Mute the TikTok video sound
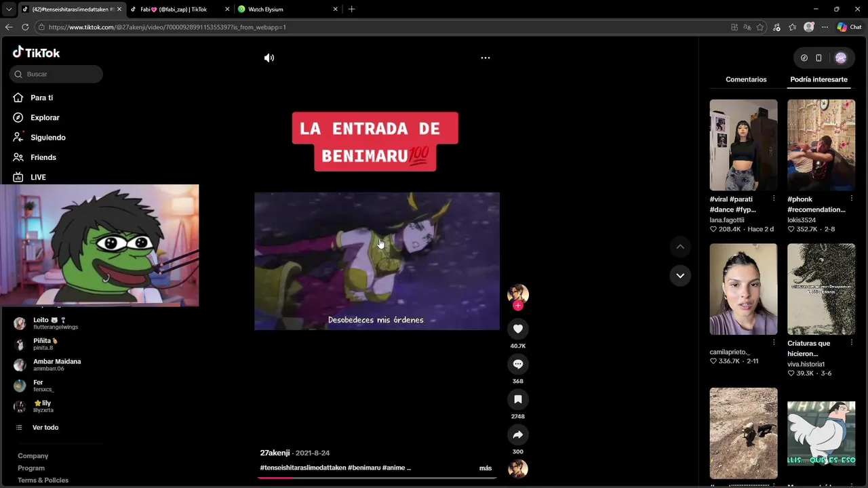This screenshot has height=488, width=868. [269, 58]
